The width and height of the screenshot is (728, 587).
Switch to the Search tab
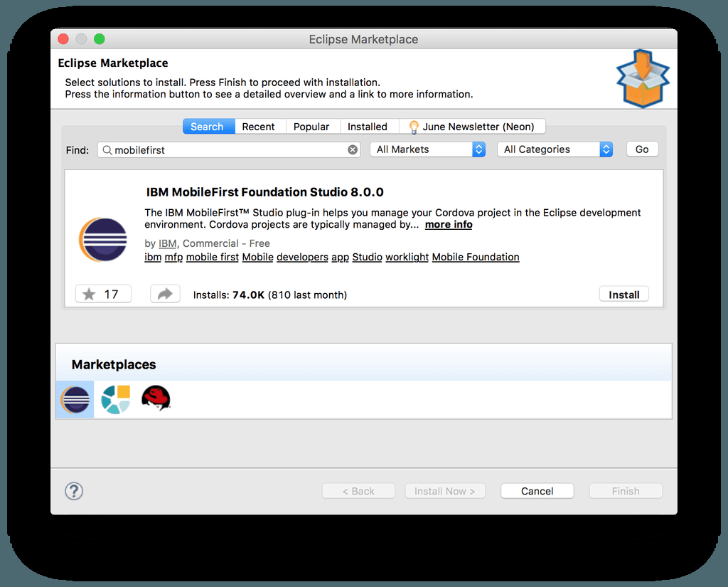[209, 127]
